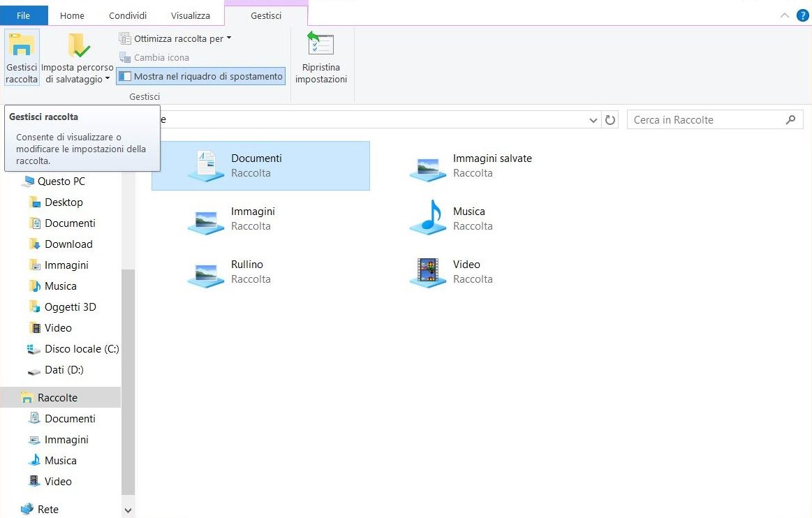
Task: Expand the address bar history dropdown
Action: click(x=593, y=120)
